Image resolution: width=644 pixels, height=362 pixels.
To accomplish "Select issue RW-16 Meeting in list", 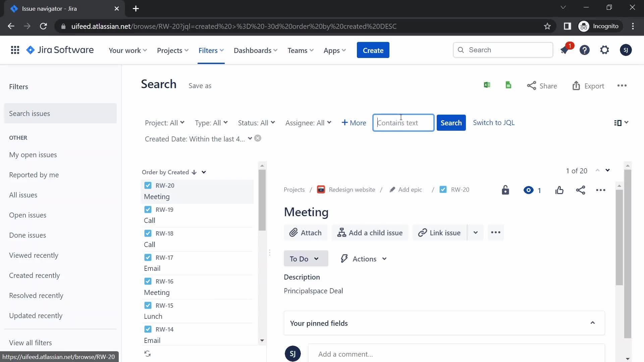I will (x=197, y=287).
